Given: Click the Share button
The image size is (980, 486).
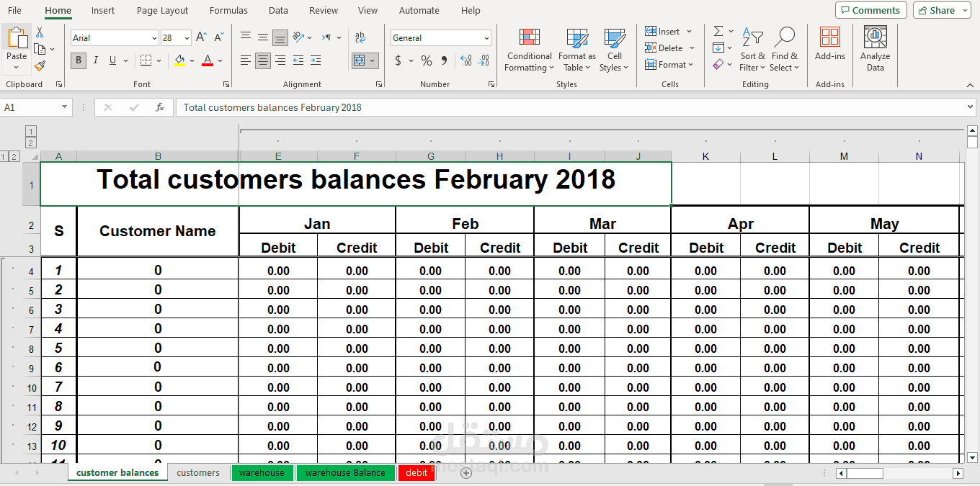Looking at the screenshot, I should click(x=940, y=10).
